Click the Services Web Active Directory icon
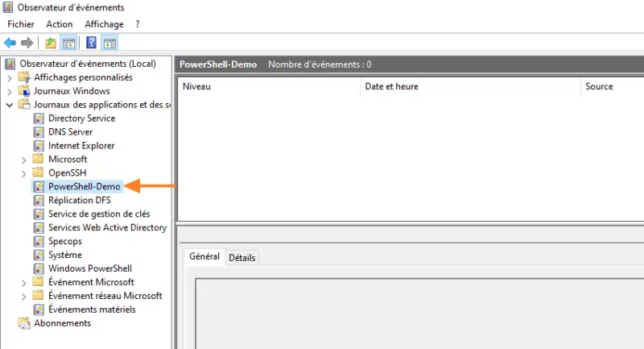 click(x=39, y=227)
